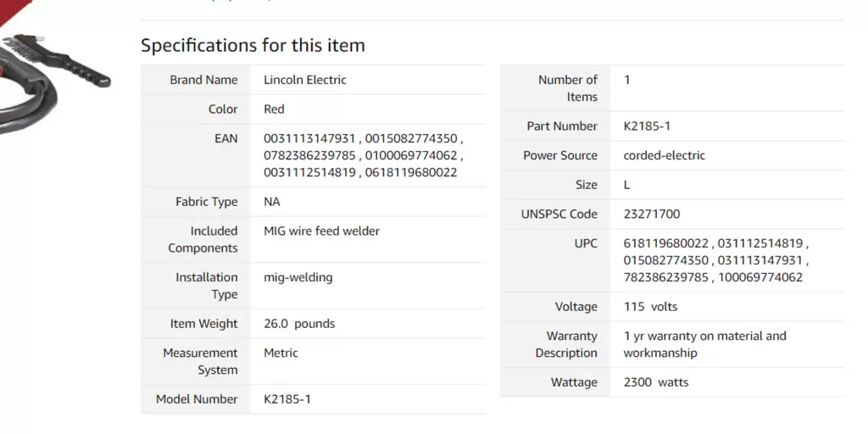
Task: Select the '115 volts' value
Action: (x=650, y=307)
